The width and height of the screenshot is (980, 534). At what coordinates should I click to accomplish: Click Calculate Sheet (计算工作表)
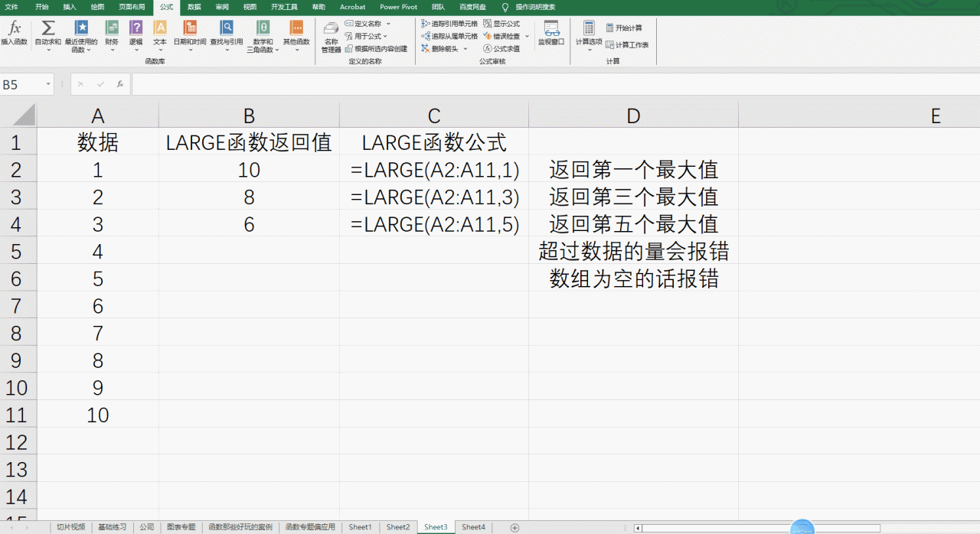(x=627, y=45)
